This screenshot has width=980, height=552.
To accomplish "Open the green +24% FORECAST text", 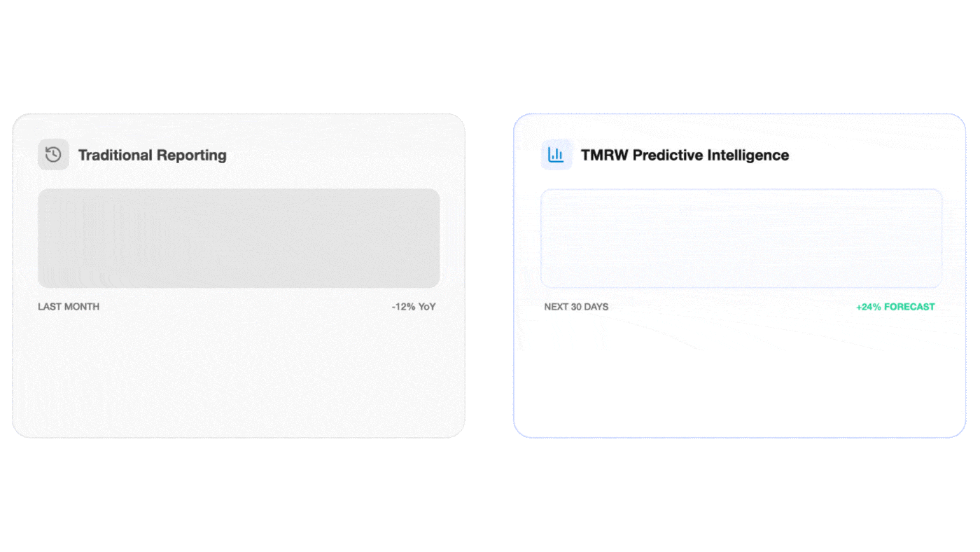I will pos(895,307).
